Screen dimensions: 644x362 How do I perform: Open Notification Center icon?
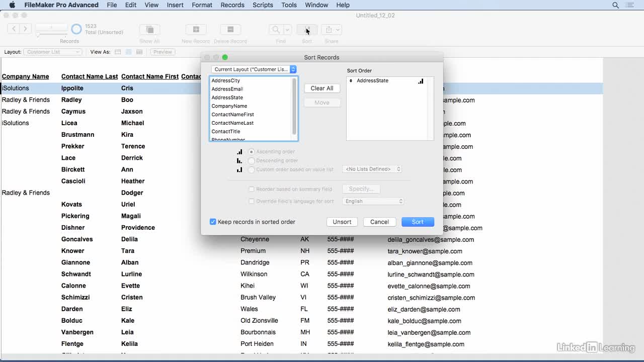pos(630,5)
